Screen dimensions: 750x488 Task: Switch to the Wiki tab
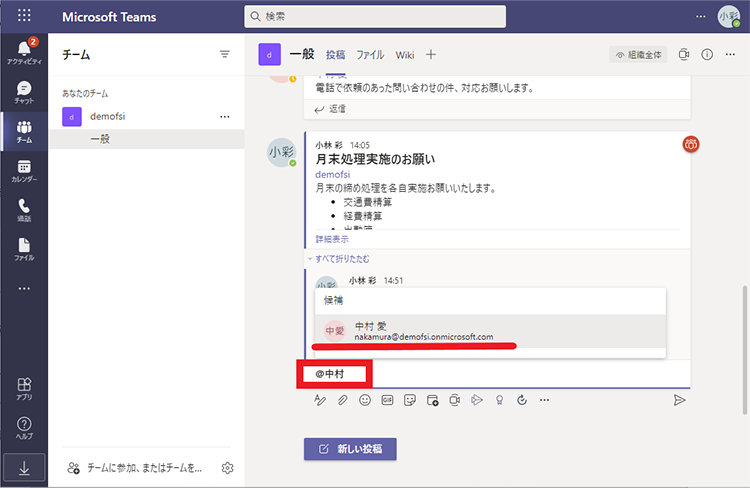[405, 55]
